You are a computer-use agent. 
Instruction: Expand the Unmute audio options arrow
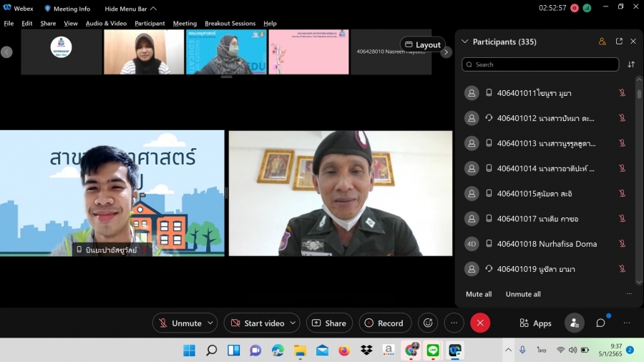point(210,323)
